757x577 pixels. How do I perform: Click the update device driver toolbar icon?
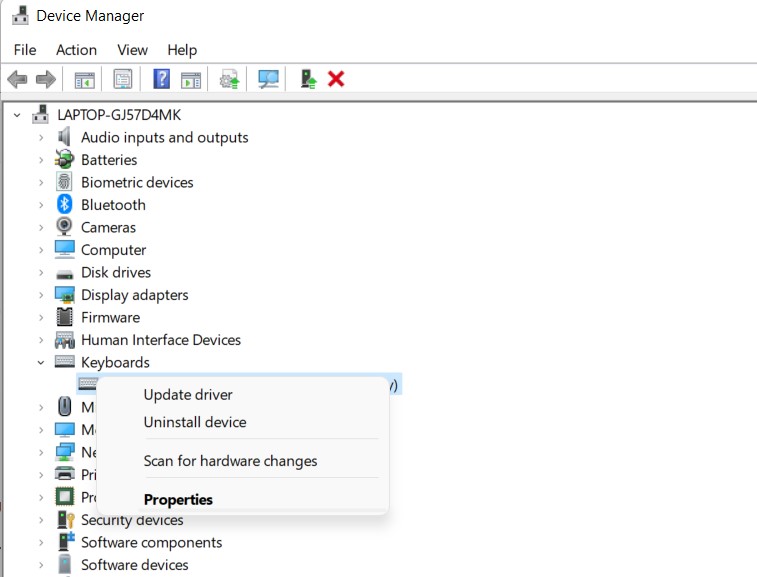(x=230, y=78)
